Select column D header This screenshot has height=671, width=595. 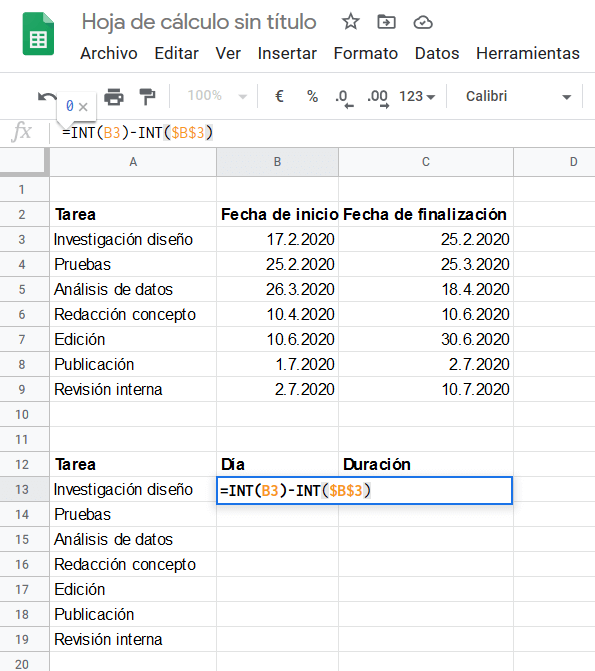(554, 162)
